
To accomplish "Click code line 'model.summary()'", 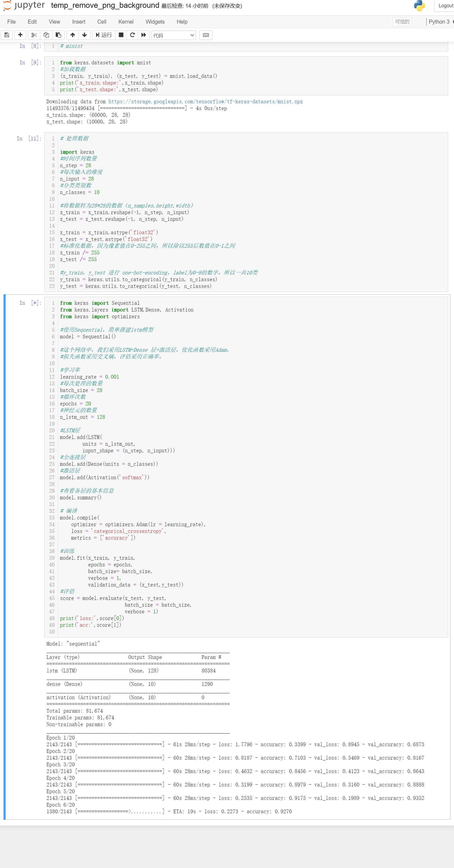I will click(x=81, y=498).
